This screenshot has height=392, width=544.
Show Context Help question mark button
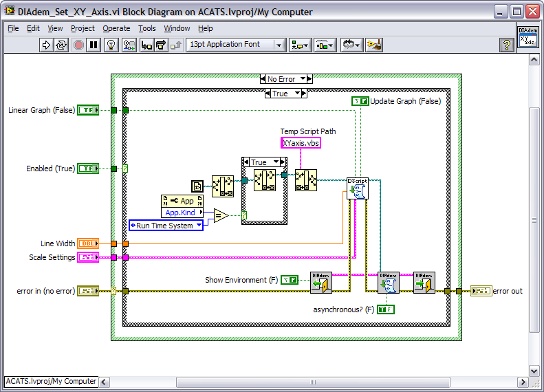(507, 45)
